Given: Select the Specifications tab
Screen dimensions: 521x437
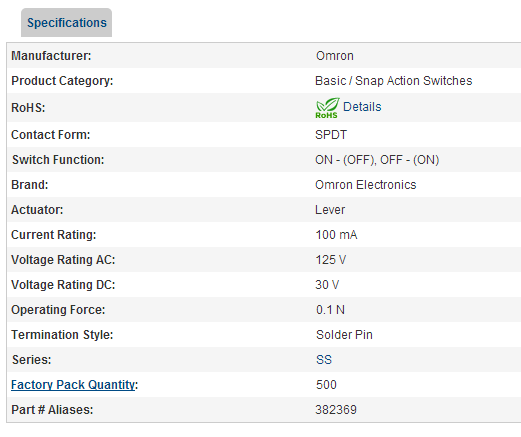Looking at the screenshot, I should tap(67, 23).
